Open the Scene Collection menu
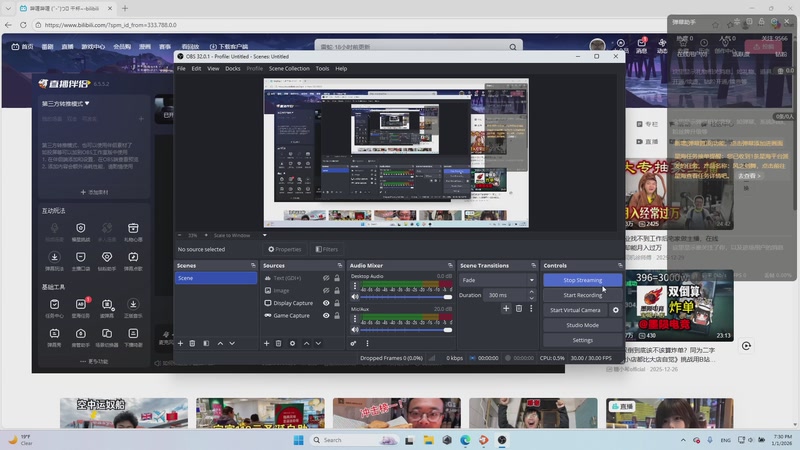Screen dimensions: 800x450 (x=289, y=68)
